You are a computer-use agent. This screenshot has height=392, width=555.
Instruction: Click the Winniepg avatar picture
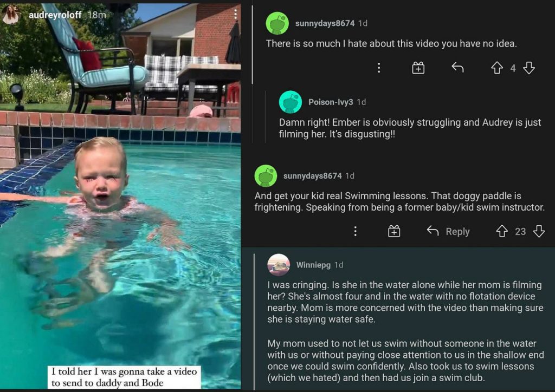(279, 265)
